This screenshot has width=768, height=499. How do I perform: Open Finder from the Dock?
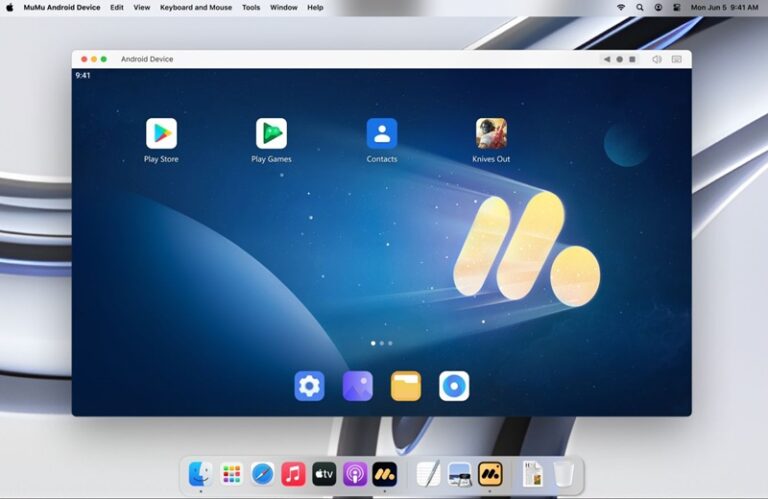(x=200, y=474)
